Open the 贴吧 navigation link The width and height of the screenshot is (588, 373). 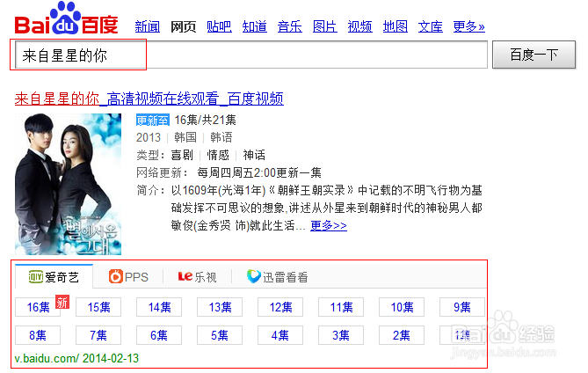click(219, 26)
